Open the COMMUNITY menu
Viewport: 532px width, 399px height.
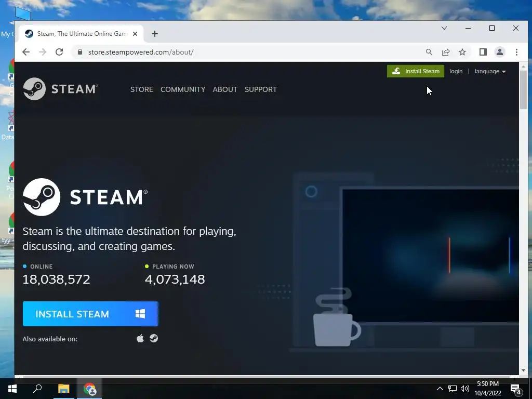pos(183,89)
